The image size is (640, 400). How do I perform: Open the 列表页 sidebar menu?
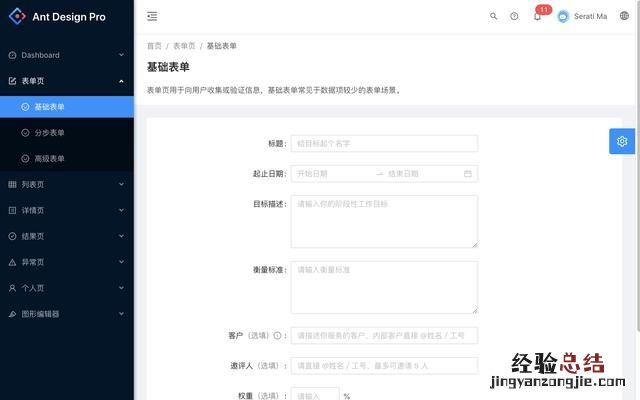click(67, 184)
